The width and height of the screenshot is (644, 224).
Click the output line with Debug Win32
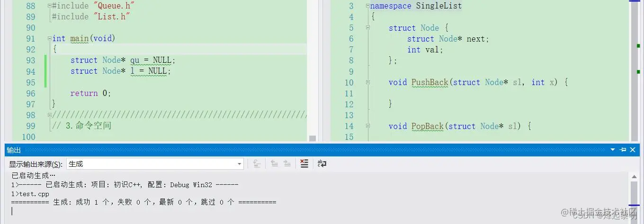click(x=125, y=185)
